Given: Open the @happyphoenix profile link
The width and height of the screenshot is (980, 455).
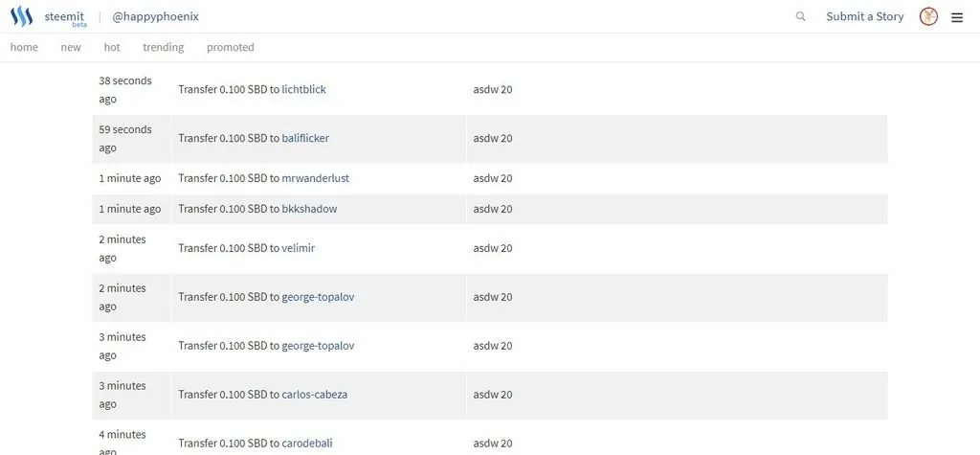Looking at the screenshot, I should 155,17.
